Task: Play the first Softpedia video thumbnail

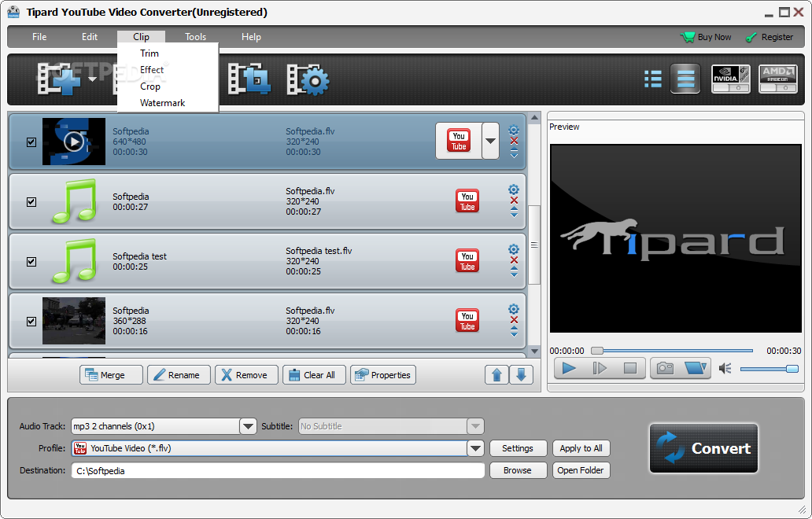Action: pyautogui.click(x=74, y=142)
